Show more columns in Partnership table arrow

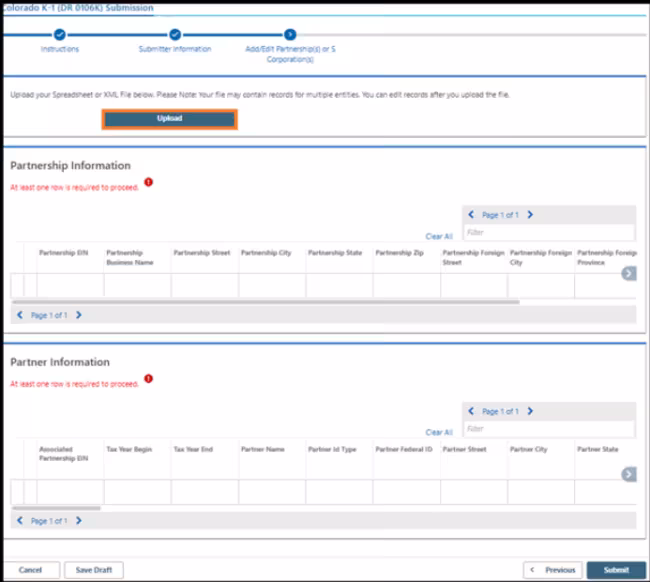click(x=629, y=274)
